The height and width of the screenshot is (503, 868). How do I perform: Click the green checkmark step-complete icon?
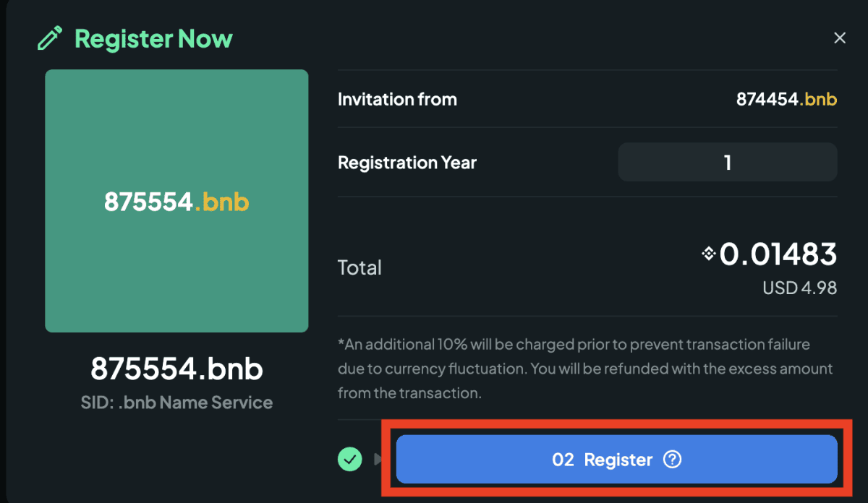350,459
